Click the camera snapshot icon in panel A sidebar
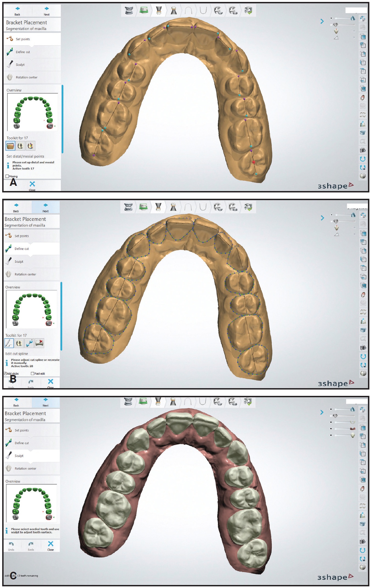This screenshot has width=371, height=588. pyautogui.click(x=363, y=150)
